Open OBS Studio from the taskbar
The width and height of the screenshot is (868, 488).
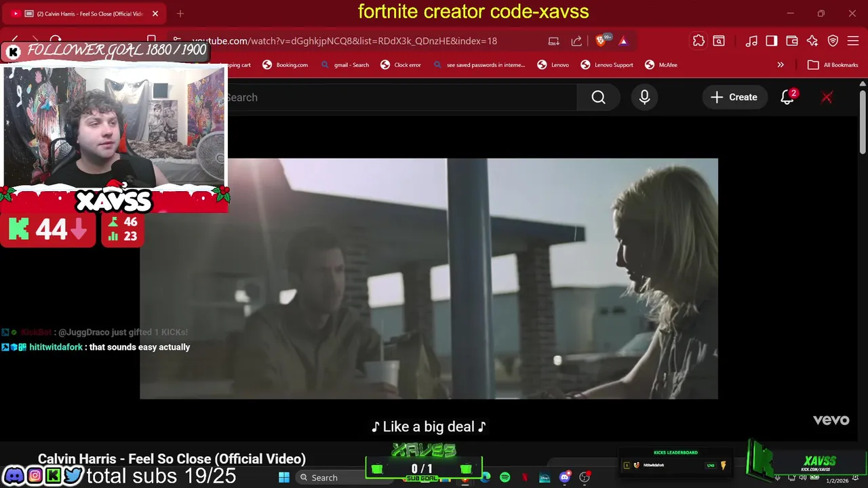(x=585, y=477)
